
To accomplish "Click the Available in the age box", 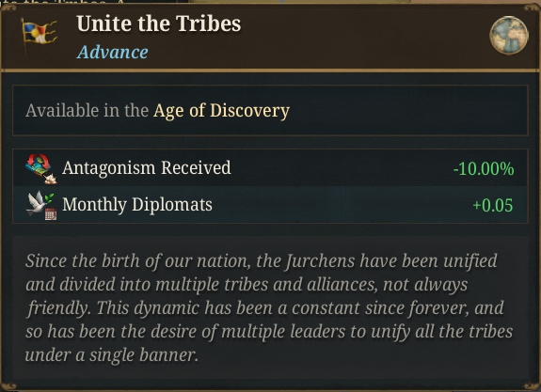I will (270, 110).
